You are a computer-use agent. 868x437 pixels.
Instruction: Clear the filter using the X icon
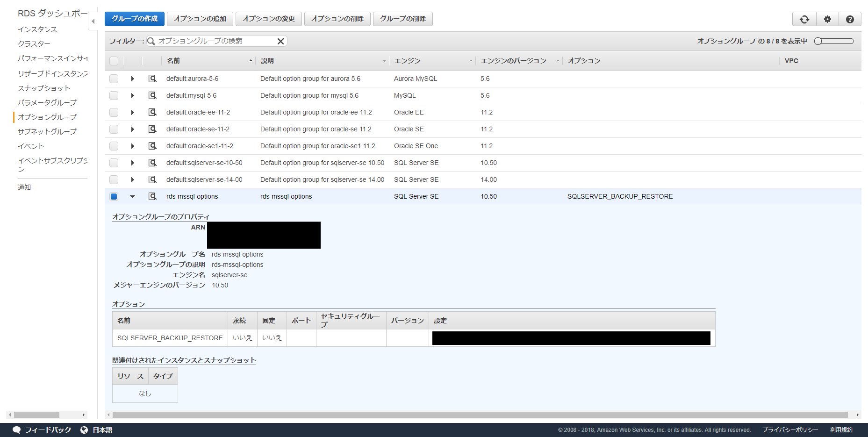280,41
